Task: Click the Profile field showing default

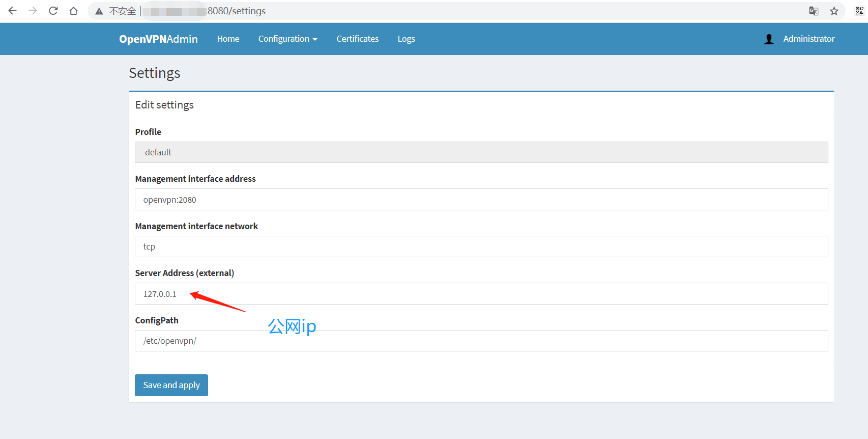Action: (x=481, y=152)
